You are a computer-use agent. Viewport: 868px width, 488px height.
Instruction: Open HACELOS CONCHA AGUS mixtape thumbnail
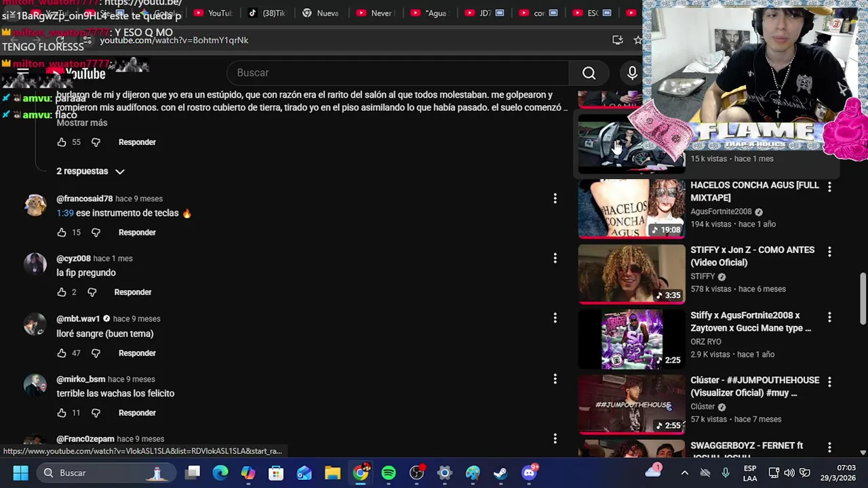coord(631,208)
